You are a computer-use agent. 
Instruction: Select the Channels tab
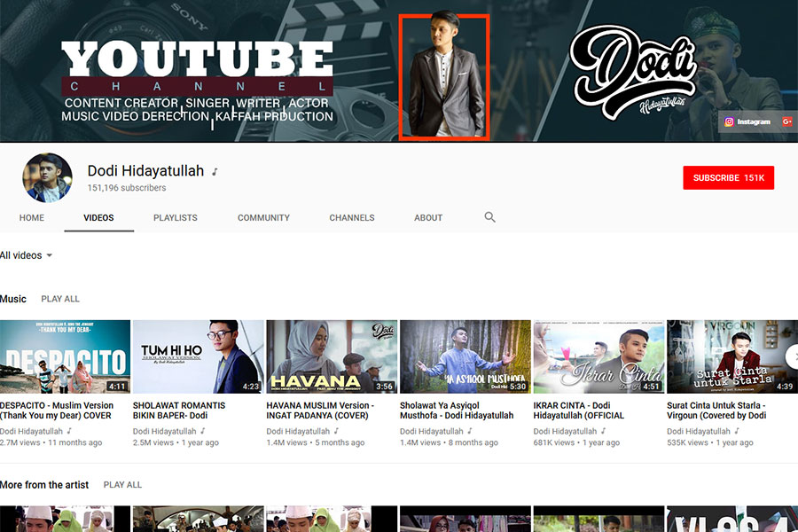(352, 217)
